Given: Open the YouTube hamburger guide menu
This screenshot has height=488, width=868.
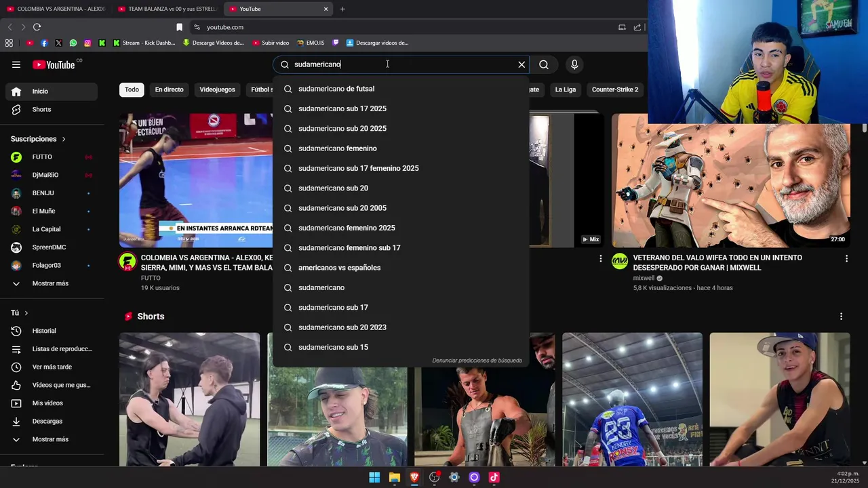Looking at the screenshot, I should (x=16, y=64).
